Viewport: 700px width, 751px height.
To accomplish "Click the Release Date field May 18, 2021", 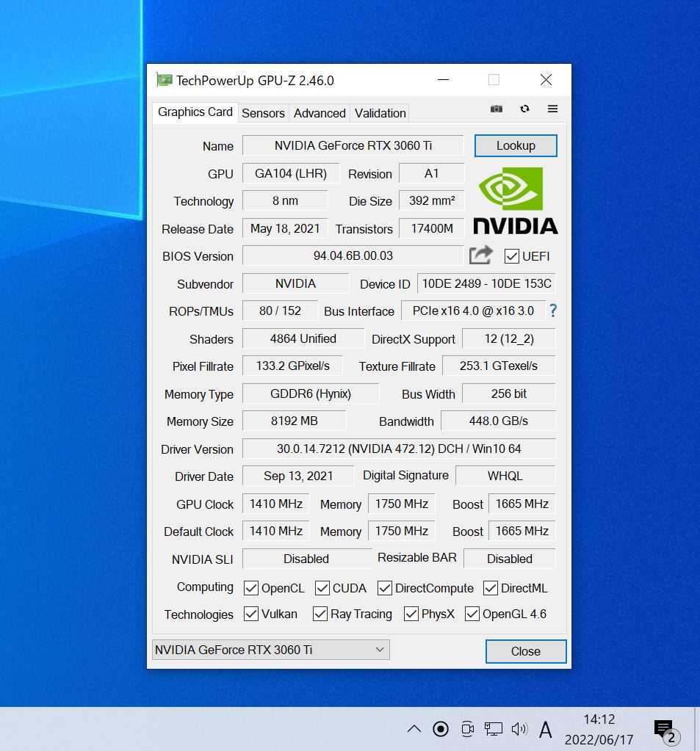I will (285, 228).
